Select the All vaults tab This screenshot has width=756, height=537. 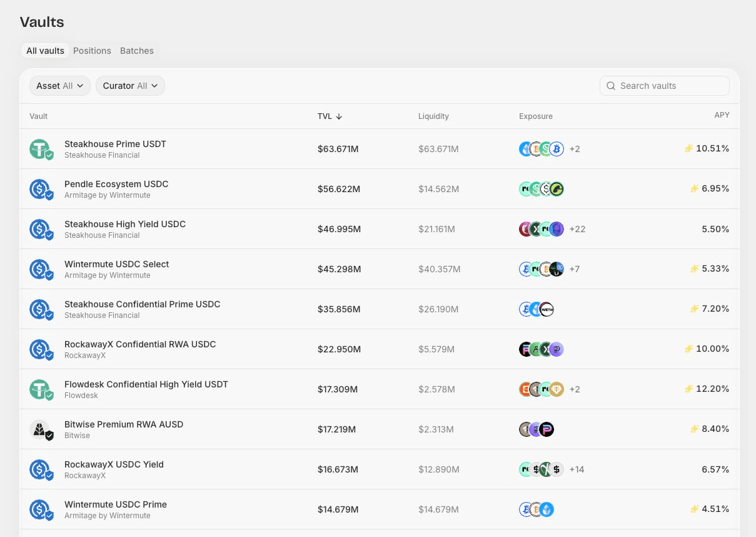point(45,51)
